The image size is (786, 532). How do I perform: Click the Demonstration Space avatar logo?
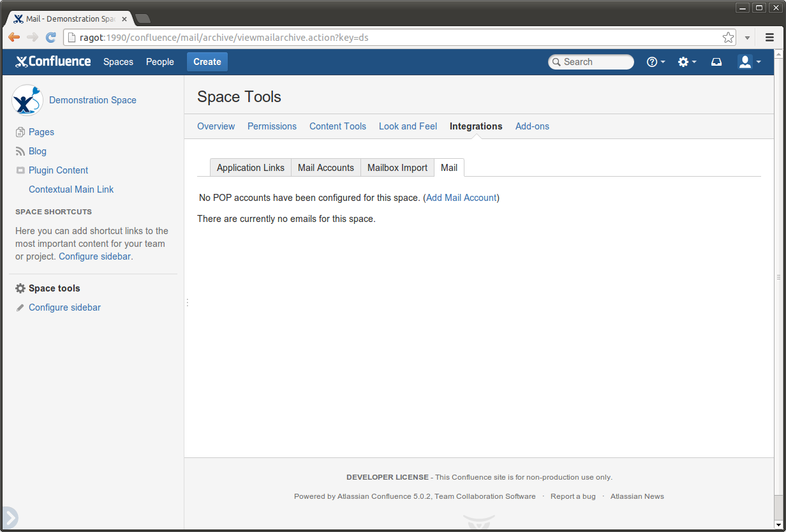(27, 100)
